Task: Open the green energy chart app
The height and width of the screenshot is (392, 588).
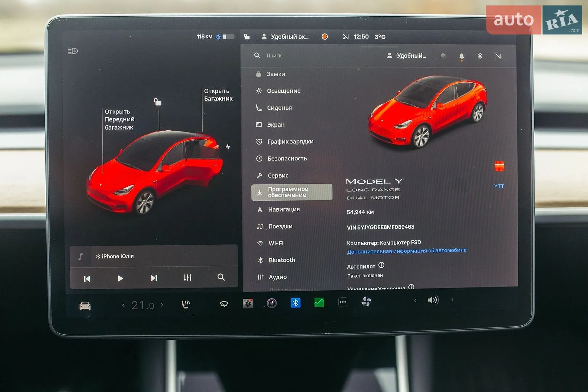Action: [x=319, y=302]
